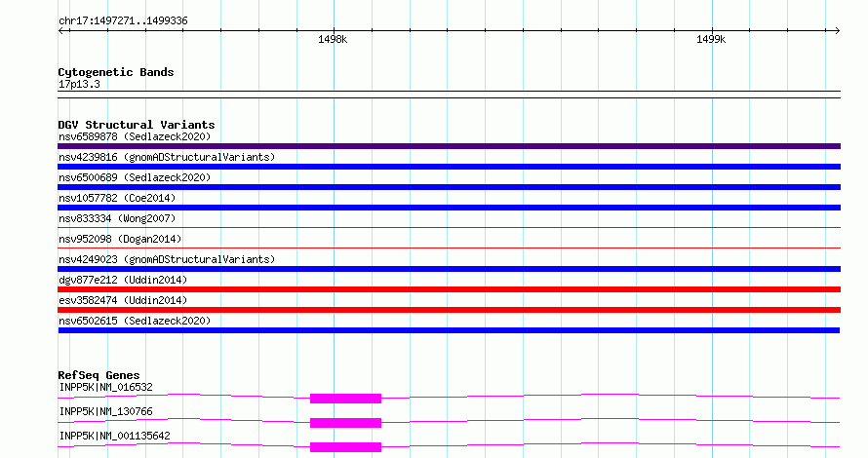868x458 pixels.
Task: Click the thin red nsv952098 variant line
Action: (449, 248)
